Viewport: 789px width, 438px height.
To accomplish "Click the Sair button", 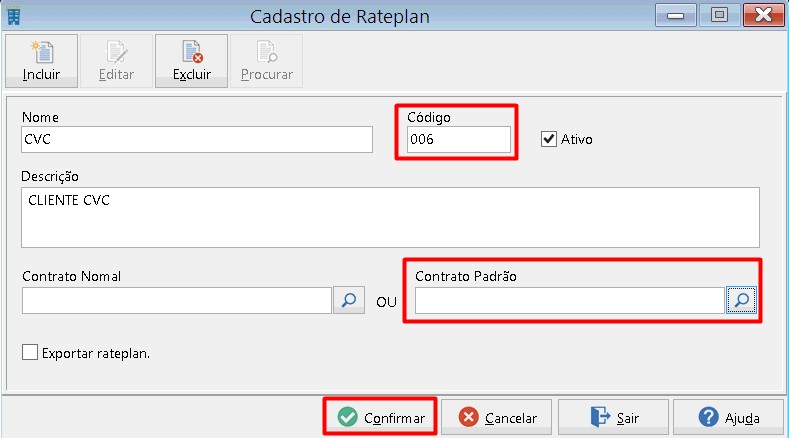I will pos(613,417).
